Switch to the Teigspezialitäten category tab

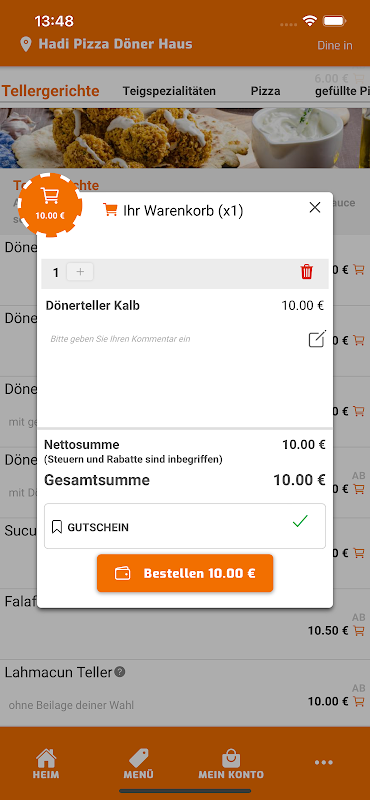pyautogui.click(x=169, y=91)
